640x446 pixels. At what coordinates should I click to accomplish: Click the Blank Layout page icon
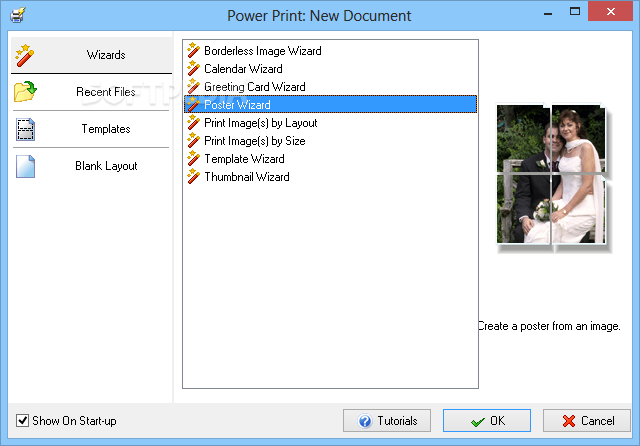click(25, 166)
